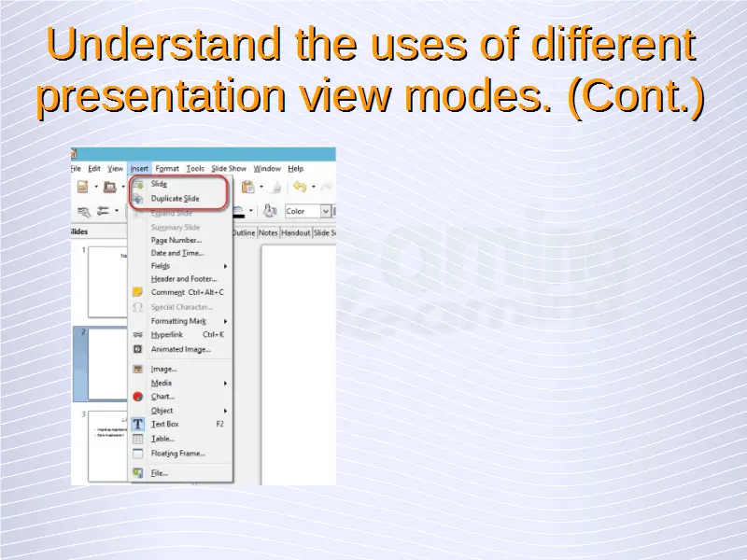This screenshot has width=747, height=560.
Task: Open the Slide Show menu
Action: click(229, 169)
